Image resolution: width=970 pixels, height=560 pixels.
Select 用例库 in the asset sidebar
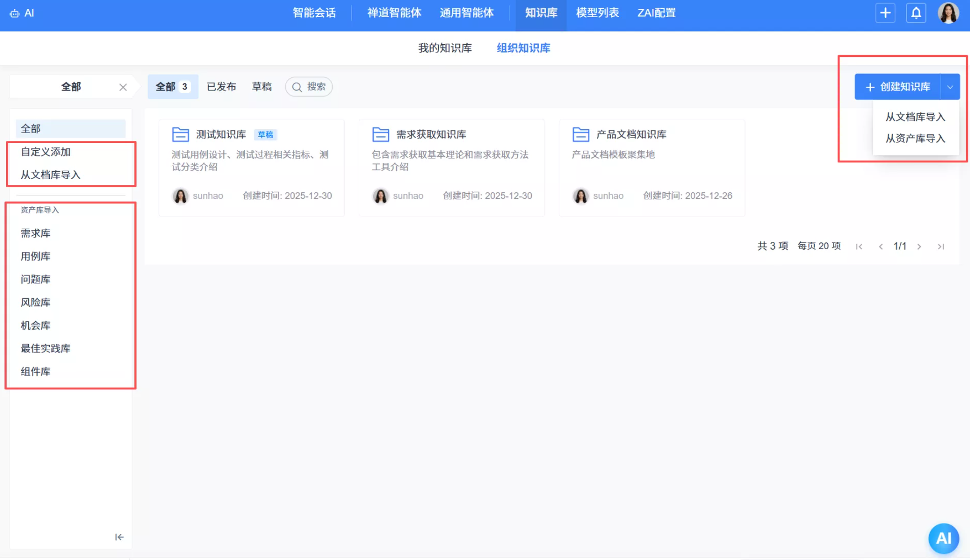coord(35,256)
